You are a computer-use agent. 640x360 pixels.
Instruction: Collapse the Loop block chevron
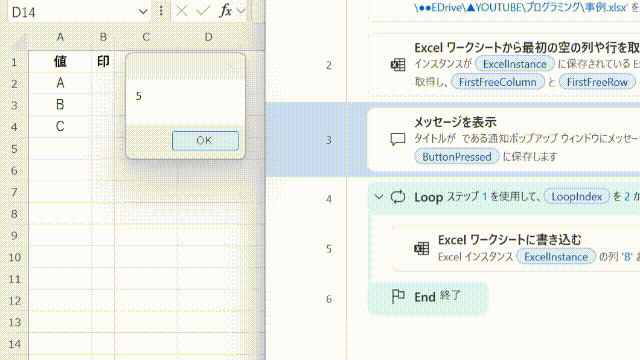pyautogui.click(x=379, y=197)
